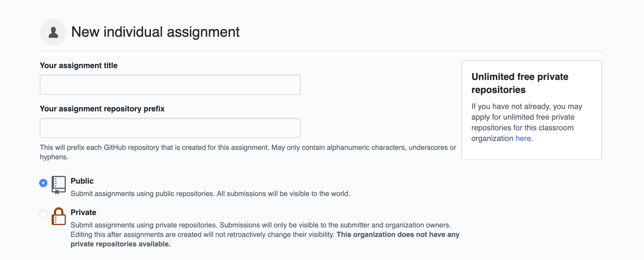
Task: Click the New individual assignment heading
Action: (x=155, y=32)
